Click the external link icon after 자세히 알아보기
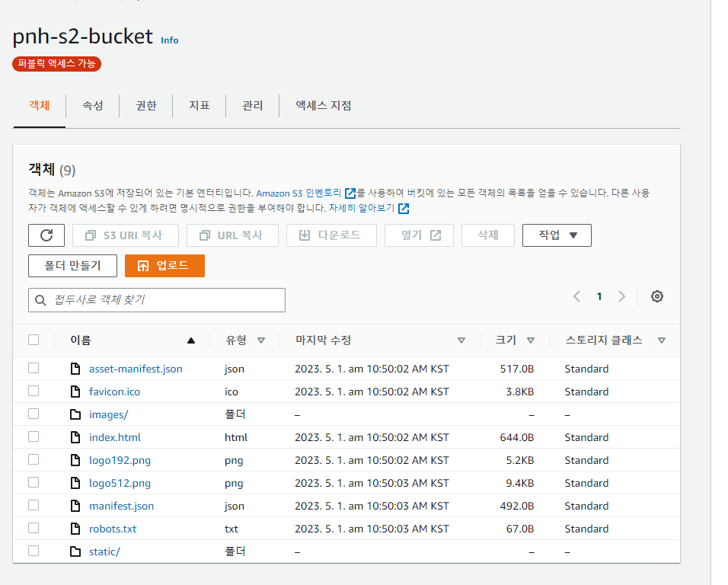The image size is (728, 585). pyautogui.click(x=404, y=209)
